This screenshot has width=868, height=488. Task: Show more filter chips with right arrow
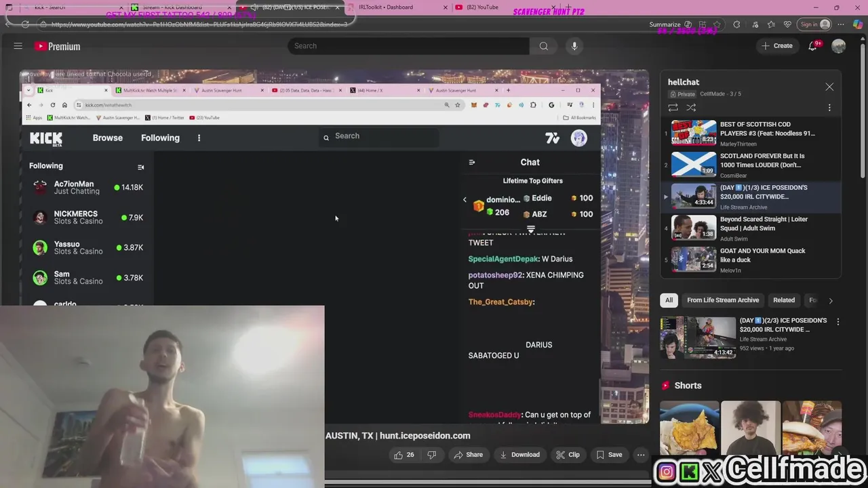[831, 300]
